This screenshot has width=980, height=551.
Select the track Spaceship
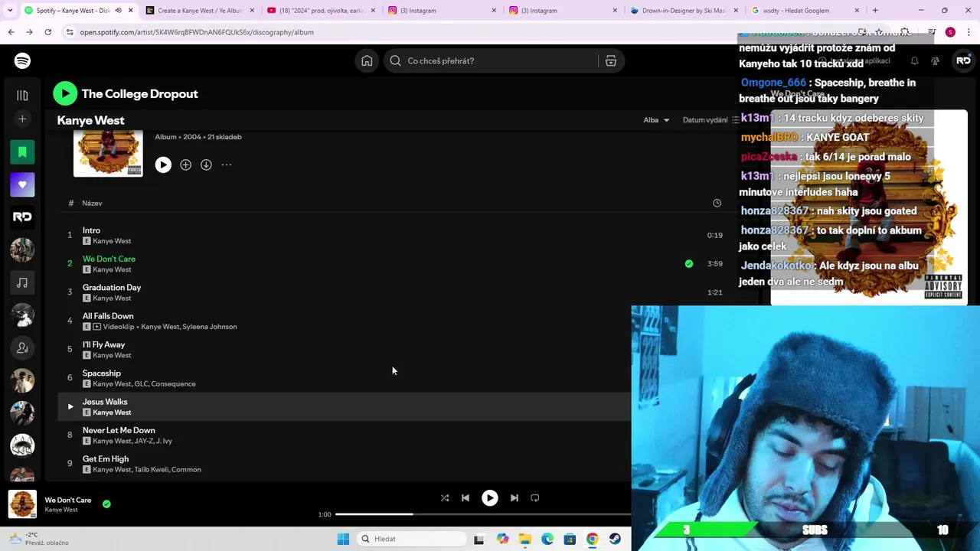(x=102, y=373)
